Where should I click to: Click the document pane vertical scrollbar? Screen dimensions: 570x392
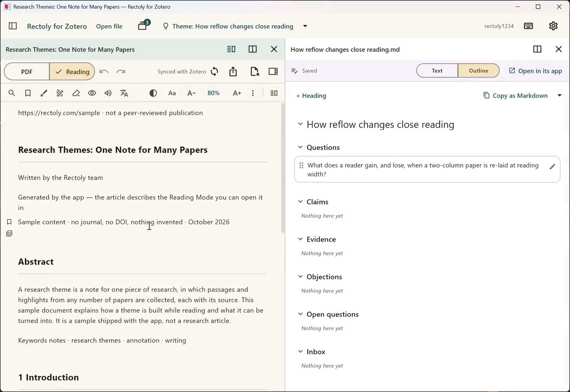pos(283,168)
